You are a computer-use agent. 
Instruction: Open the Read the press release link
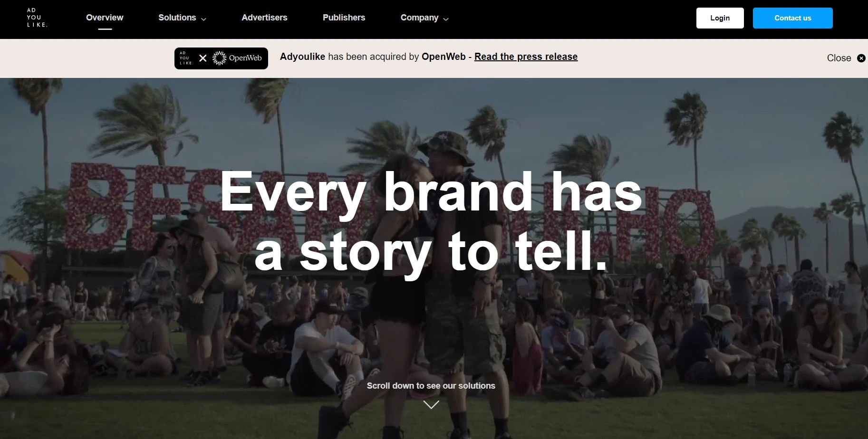coord(526,57)
